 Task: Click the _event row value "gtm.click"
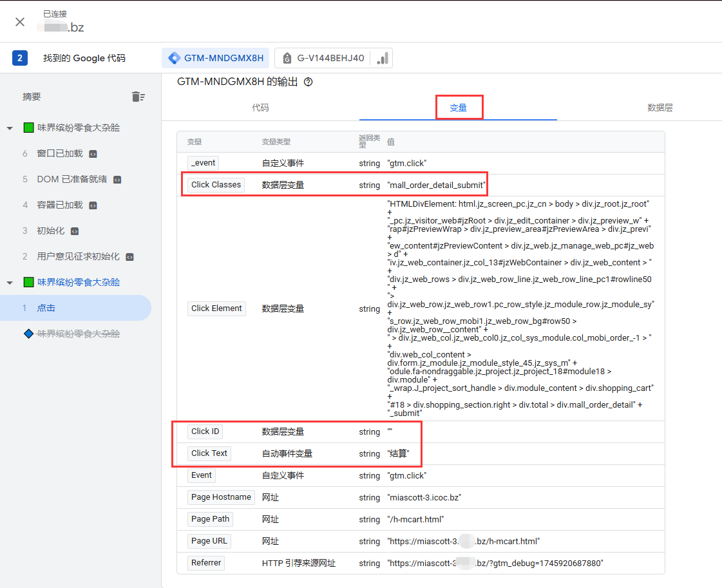click(406, 163)
